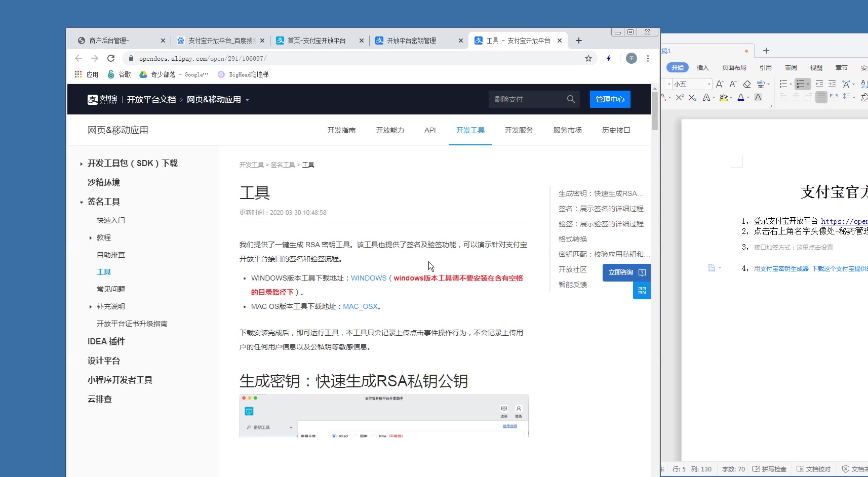Reload the Alipay docs page

point(111,58)
